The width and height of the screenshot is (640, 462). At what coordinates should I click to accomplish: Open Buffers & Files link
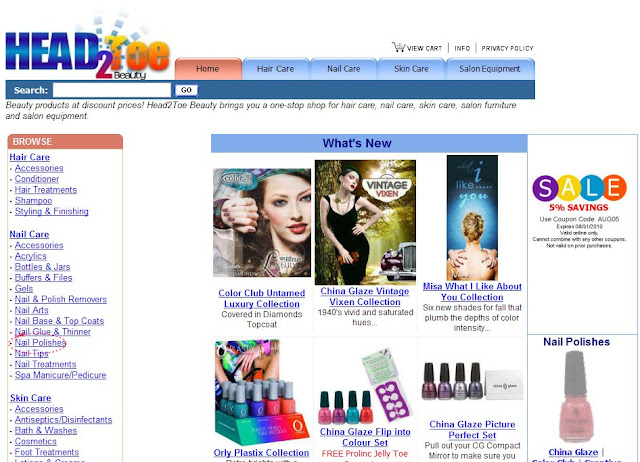coord(43,278)
